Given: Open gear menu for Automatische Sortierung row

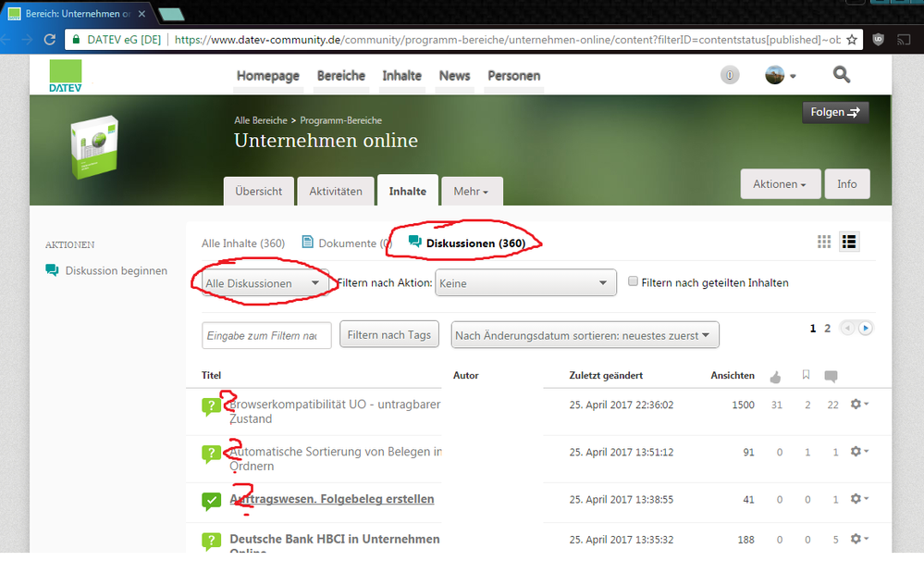Looking at the screenshot, I should coord(859,451).
